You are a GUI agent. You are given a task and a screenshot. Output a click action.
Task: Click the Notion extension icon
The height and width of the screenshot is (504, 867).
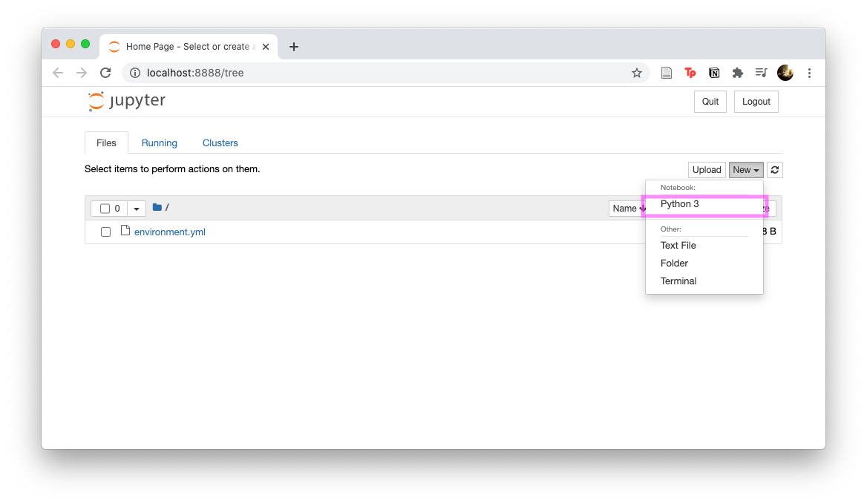(714, 73)
